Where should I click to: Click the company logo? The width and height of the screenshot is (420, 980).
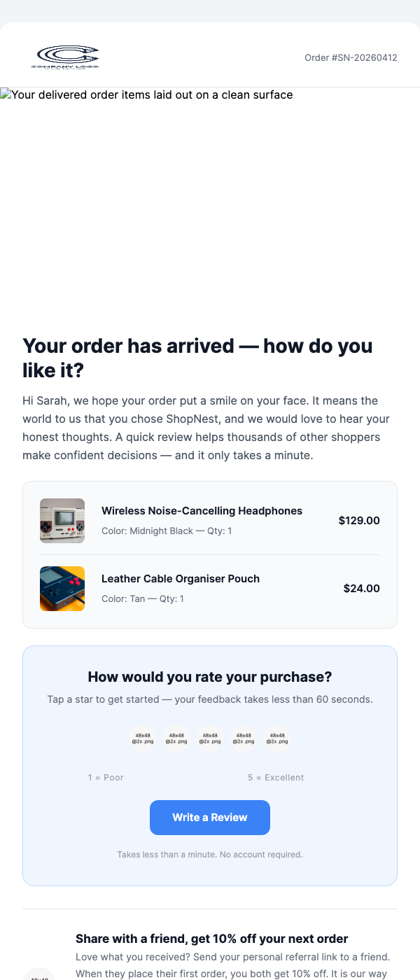[x=66, y=56]
